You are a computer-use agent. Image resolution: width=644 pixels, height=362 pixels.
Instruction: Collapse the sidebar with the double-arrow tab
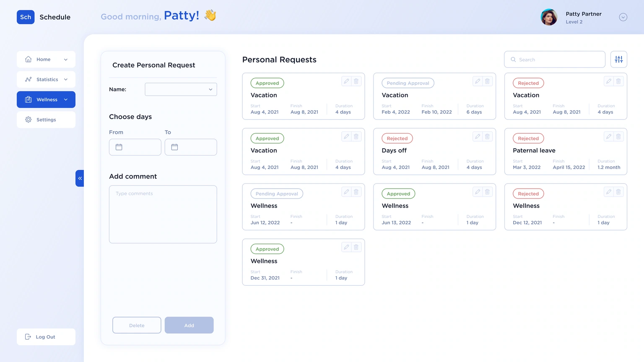point(80,178)
